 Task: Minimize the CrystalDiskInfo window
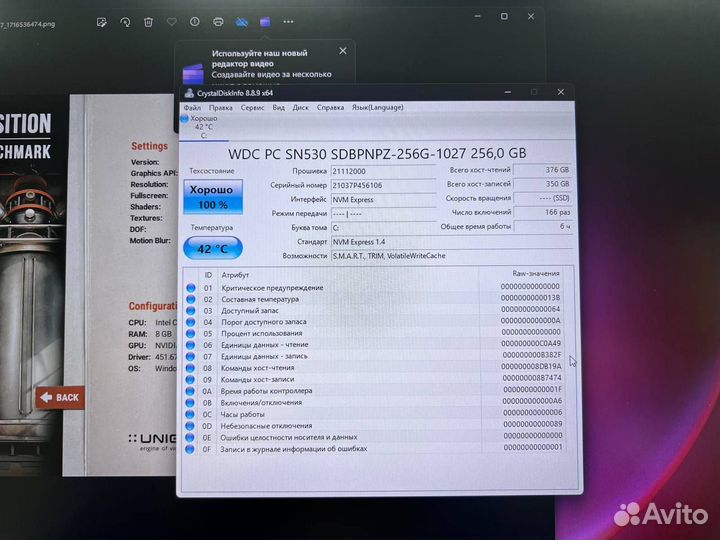click(508, 92)
